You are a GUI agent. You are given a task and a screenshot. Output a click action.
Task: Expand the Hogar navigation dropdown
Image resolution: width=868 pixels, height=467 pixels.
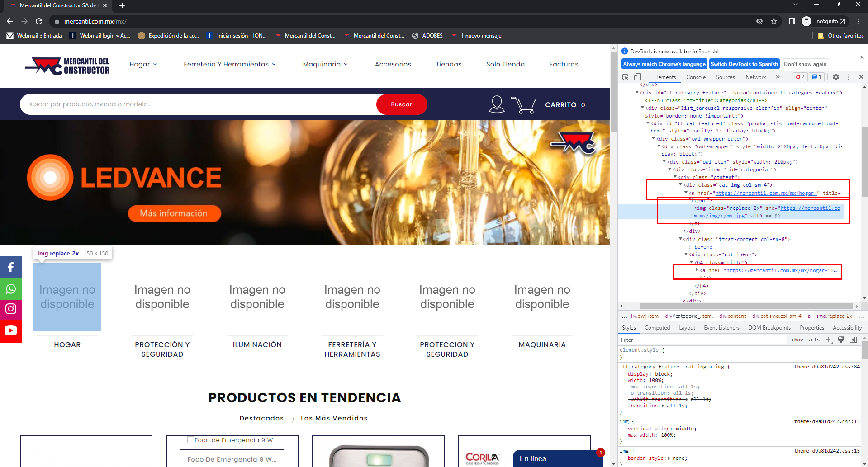pos(143,64)
